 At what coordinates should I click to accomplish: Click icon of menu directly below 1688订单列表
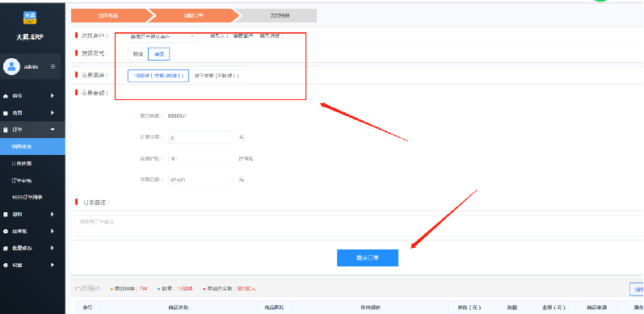click(x=6, y=214)
